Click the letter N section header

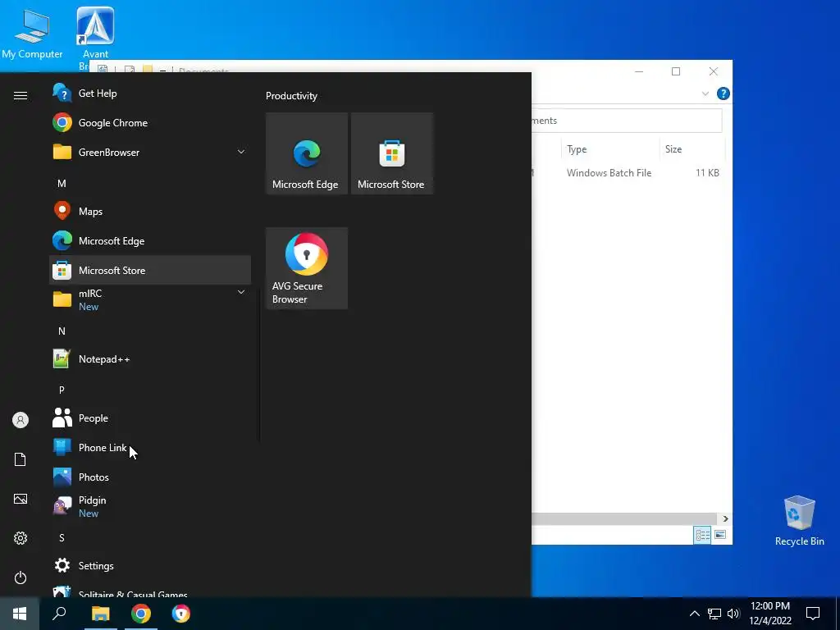click(x=62, y=331)
